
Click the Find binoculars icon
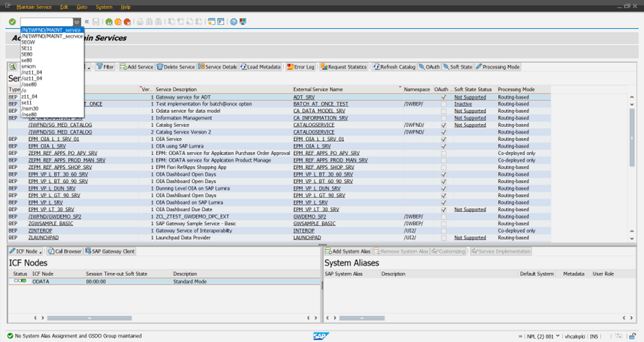149,22
